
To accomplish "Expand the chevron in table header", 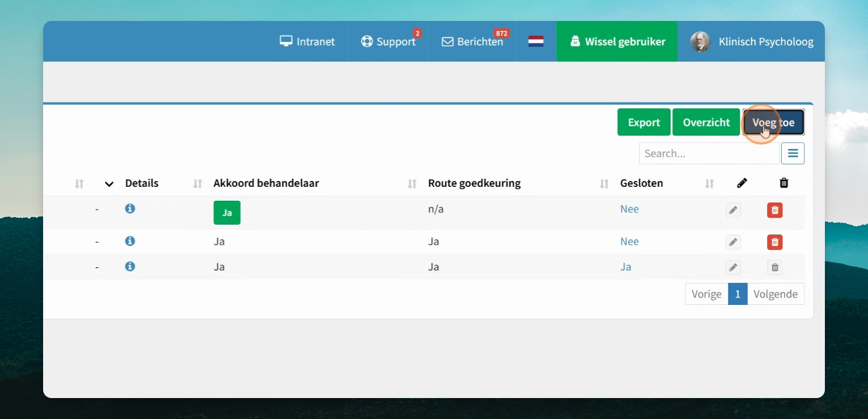I will tap(109, 184).
